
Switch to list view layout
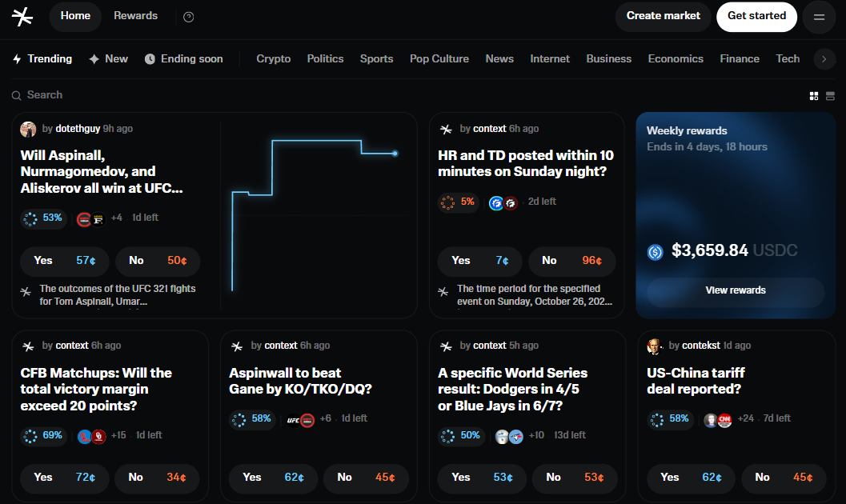pyautogui.click(x=829, y=96)
